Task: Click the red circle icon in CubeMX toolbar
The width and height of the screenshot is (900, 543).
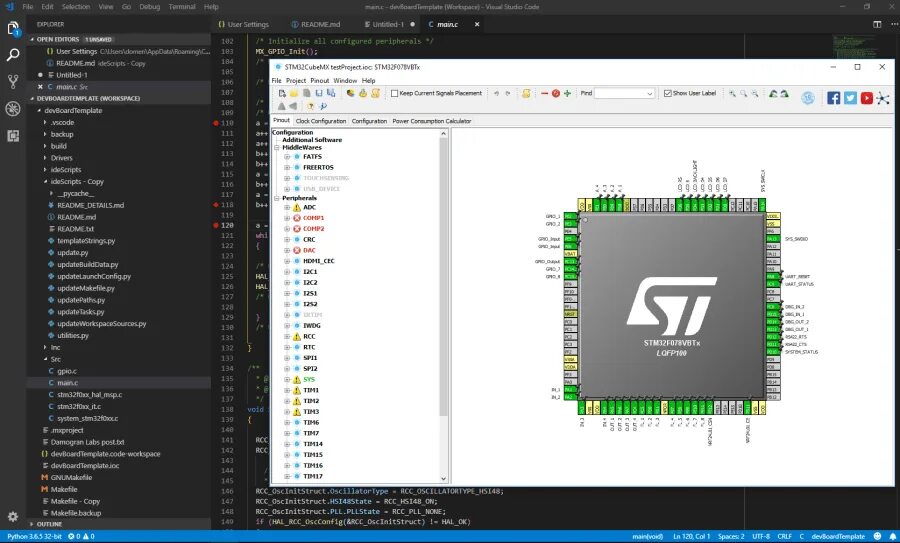Action: 556,93
